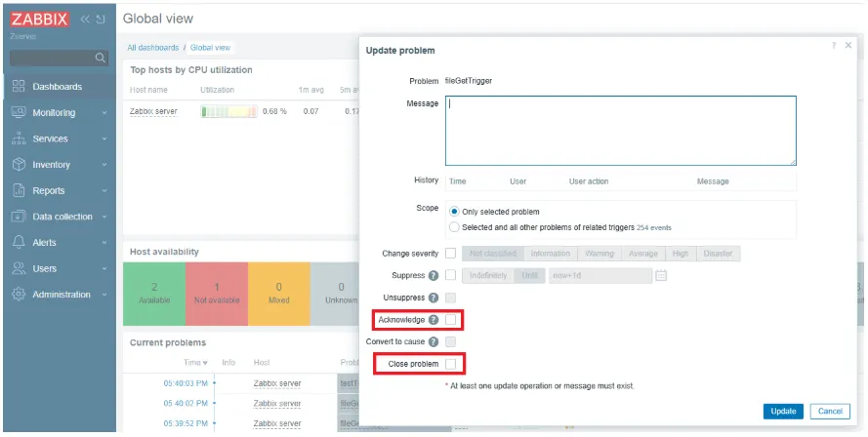The width and height of the screenshot is (868, 437).
Task: Click the Suppress help question-mark icon
Action: [x=434, y=275]
